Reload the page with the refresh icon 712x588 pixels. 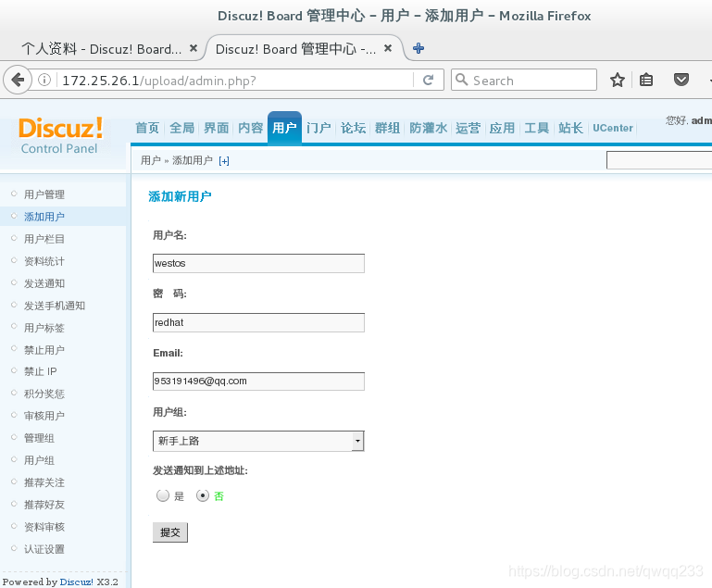click(x=428, y=81)
